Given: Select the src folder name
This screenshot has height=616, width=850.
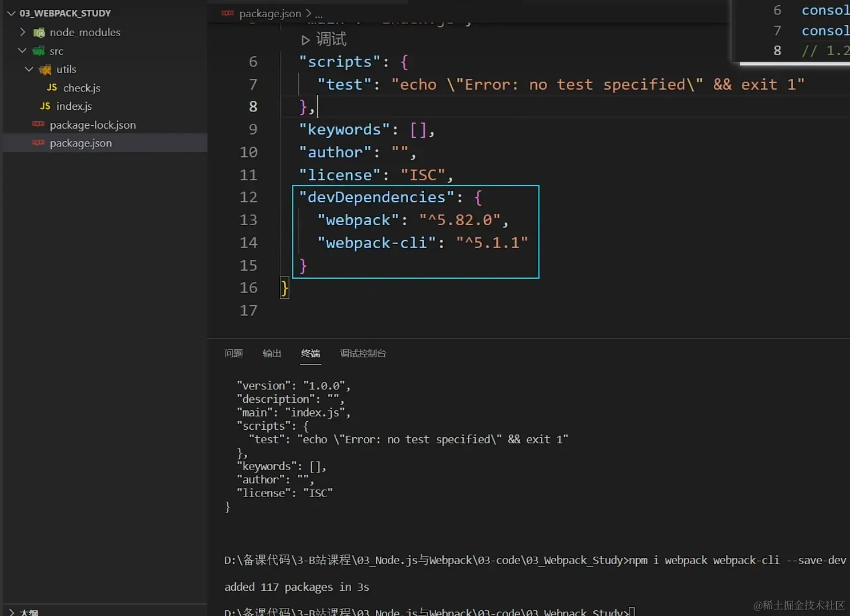Looking at the screenshot, I should point(56,51).
